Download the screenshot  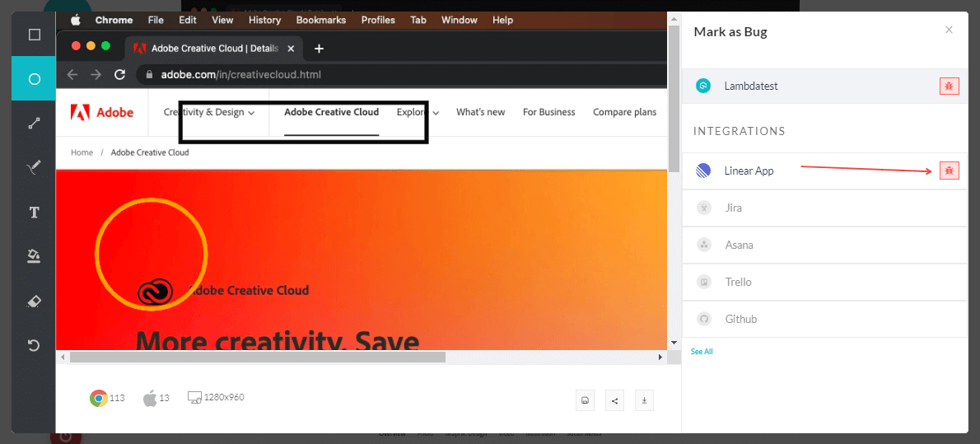point(644,400)
